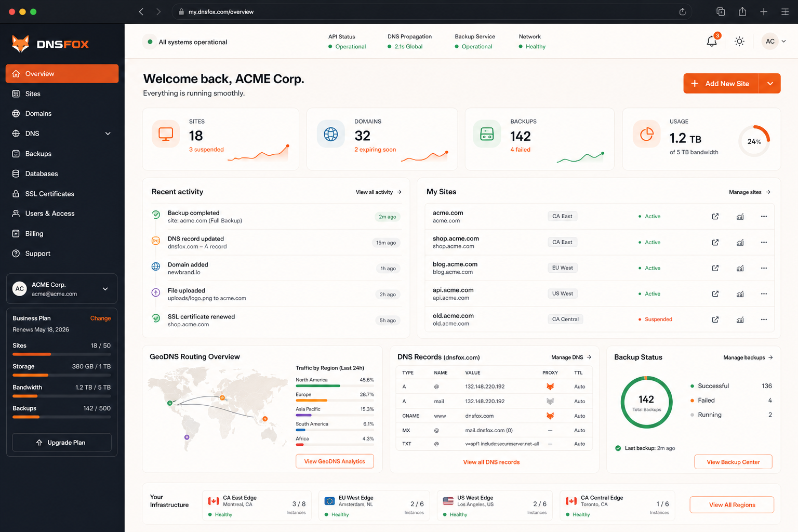Open the AC account menu chevron

tap(783, 41)
